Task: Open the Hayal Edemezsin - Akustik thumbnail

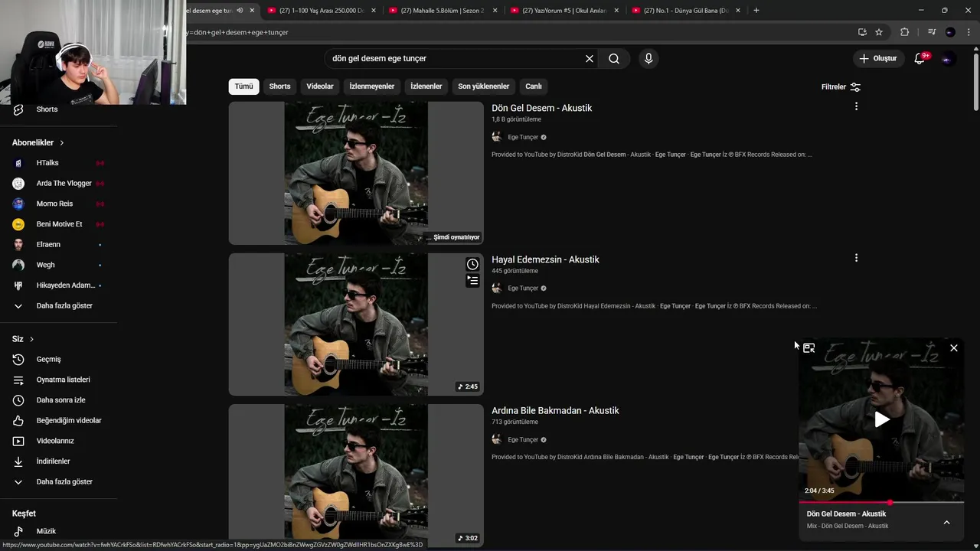Action: 356,324
